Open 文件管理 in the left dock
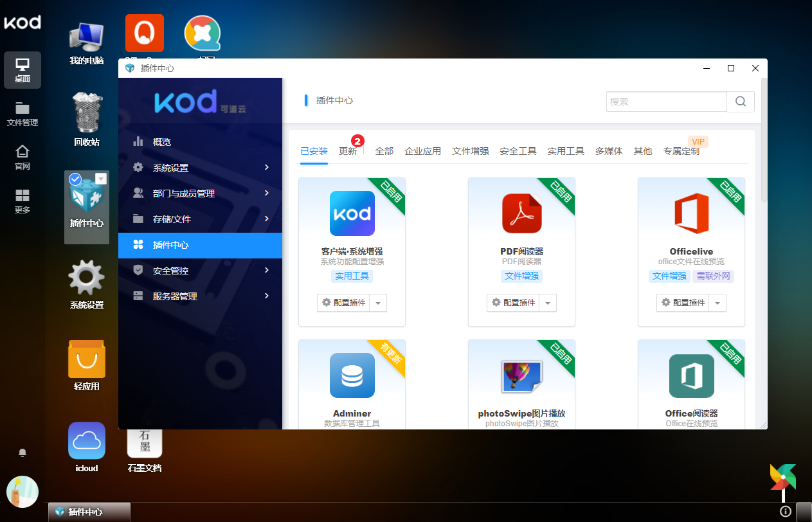The height and width of the screenshot is (522, 812). tap(23, 114)
